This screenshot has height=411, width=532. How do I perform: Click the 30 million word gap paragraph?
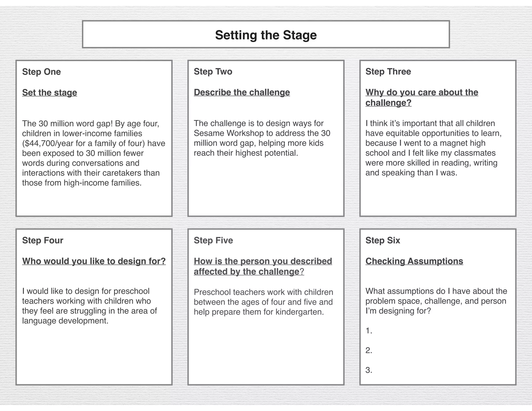[94, 153]
